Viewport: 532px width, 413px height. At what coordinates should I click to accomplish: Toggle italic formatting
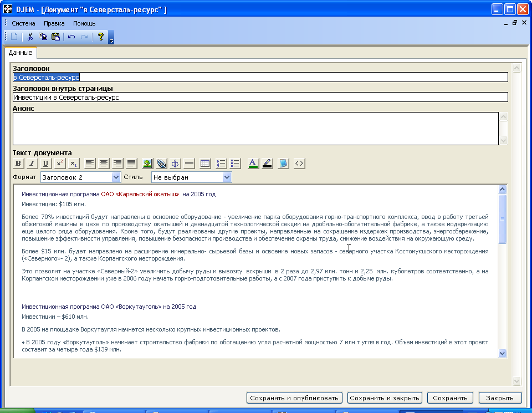(x=32, y=164)
